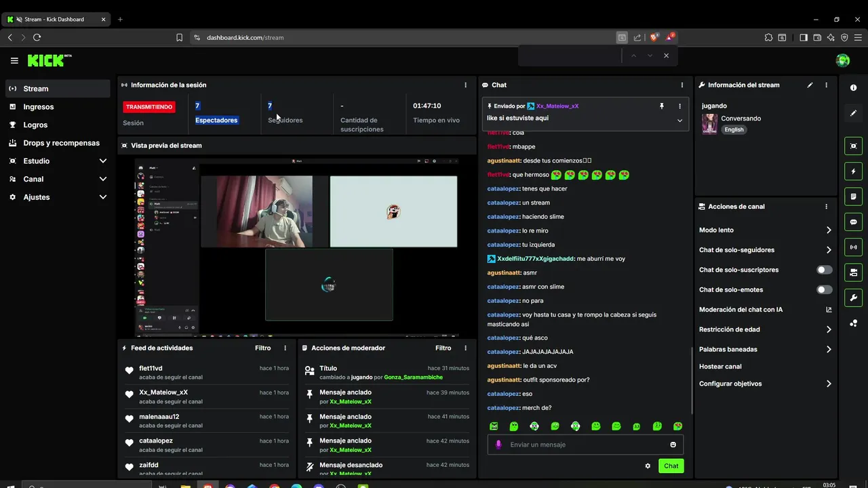Click the Enviar un mensaje input field
The width and height of the screenshot is (868, 488).
tap(585, 445)
